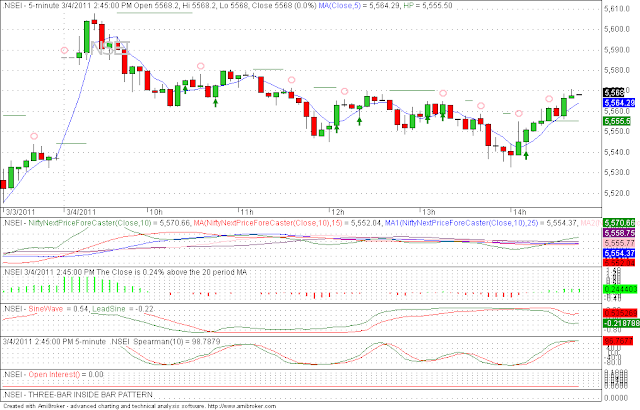Open the http://www.amibroker.com link in footer
640x410 pixels.
(242, 406)
